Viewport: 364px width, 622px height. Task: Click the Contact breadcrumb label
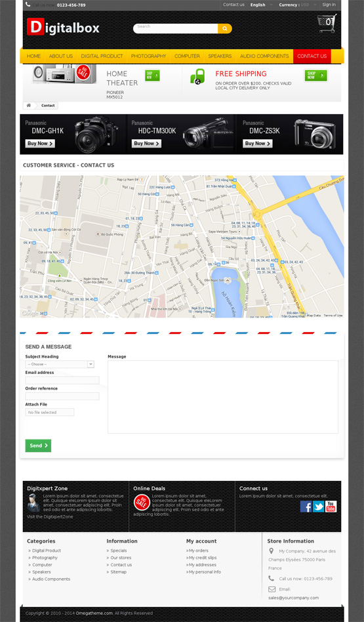(x=48, y=106)
